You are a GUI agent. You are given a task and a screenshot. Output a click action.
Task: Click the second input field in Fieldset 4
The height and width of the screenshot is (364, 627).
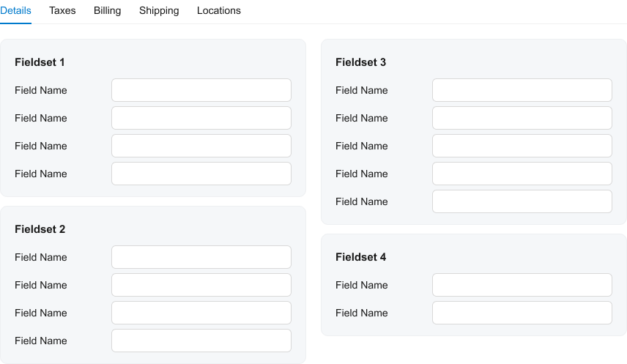522,313
